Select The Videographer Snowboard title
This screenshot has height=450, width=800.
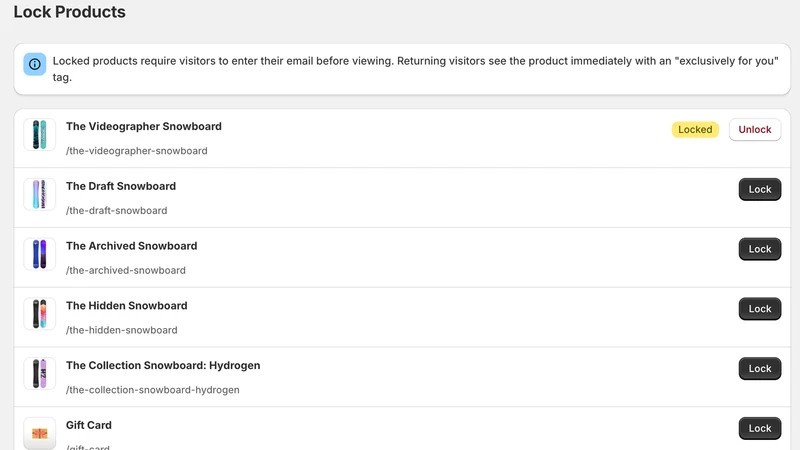coord(144,127)
